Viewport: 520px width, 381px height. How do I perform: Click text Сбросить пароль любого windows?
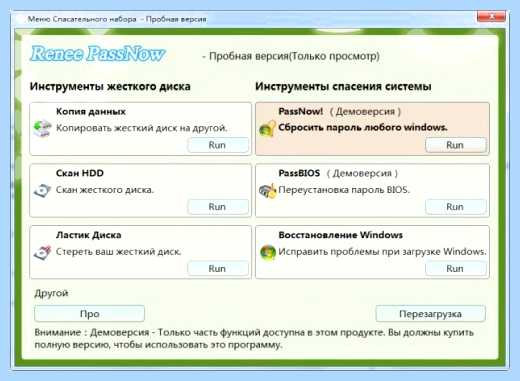[363, 128]
